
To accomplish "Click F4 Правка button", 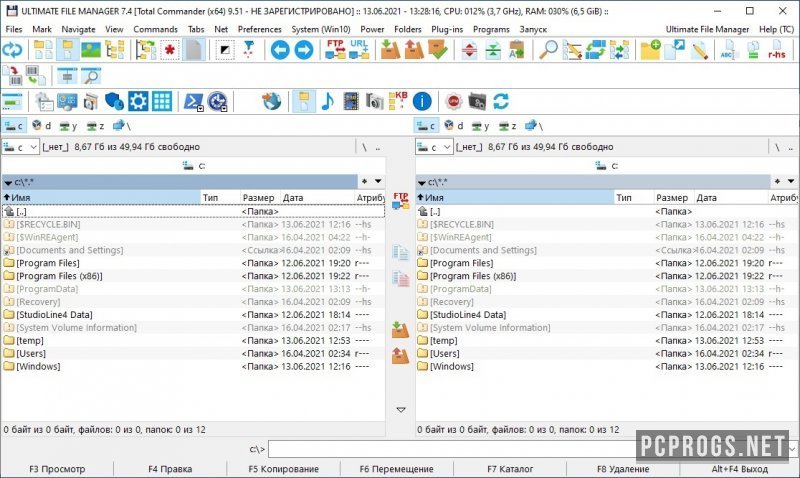I will point(170,469).
